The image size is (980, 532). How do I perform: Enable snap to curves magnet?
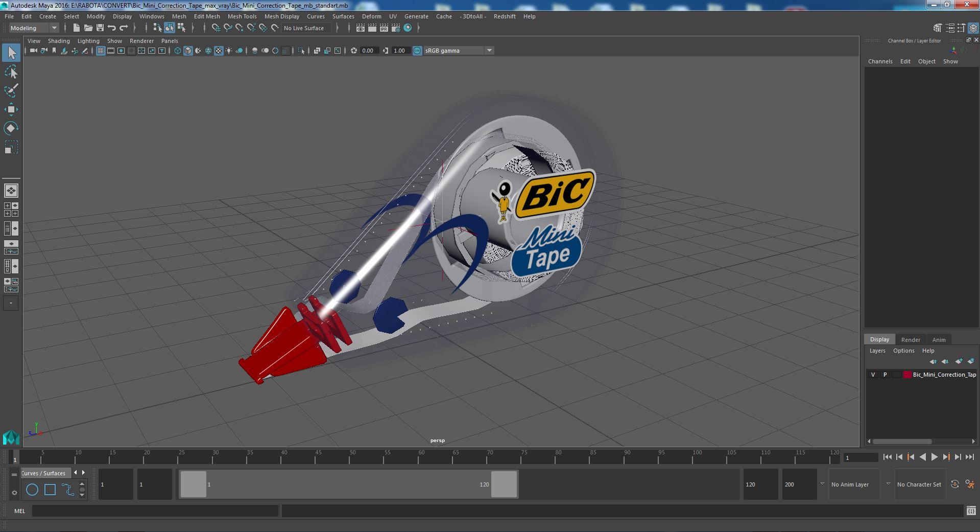click(x=228, y=28)
